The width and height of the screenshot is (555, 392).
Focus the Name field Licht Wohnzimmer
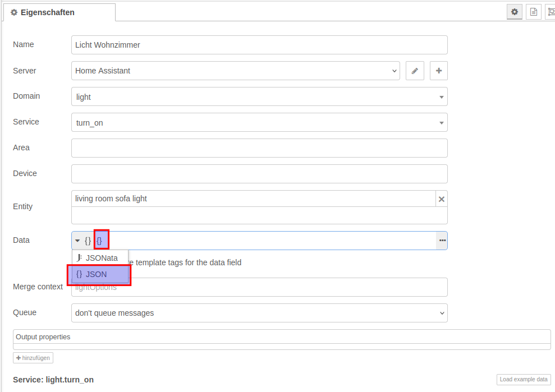point(259,45)
